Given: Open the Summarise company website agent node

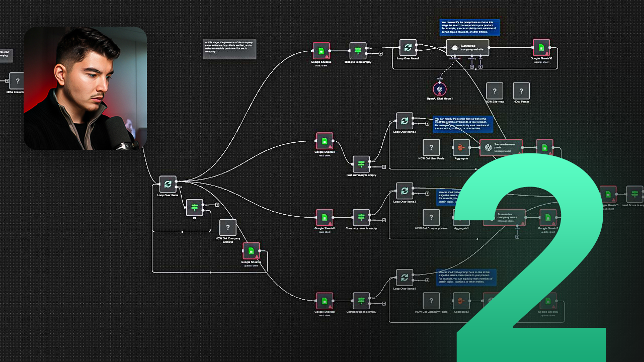Looking at the screenshot, I should (x=467, y=47).
